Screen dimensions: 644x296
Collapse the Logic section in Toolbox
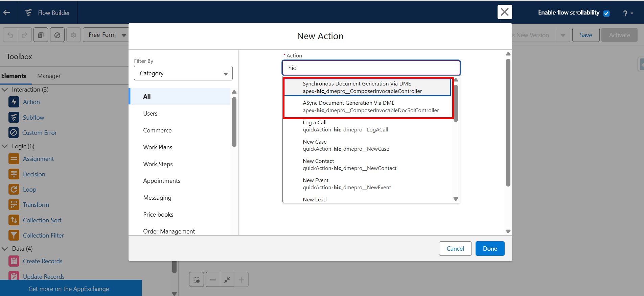click(5, 146)
